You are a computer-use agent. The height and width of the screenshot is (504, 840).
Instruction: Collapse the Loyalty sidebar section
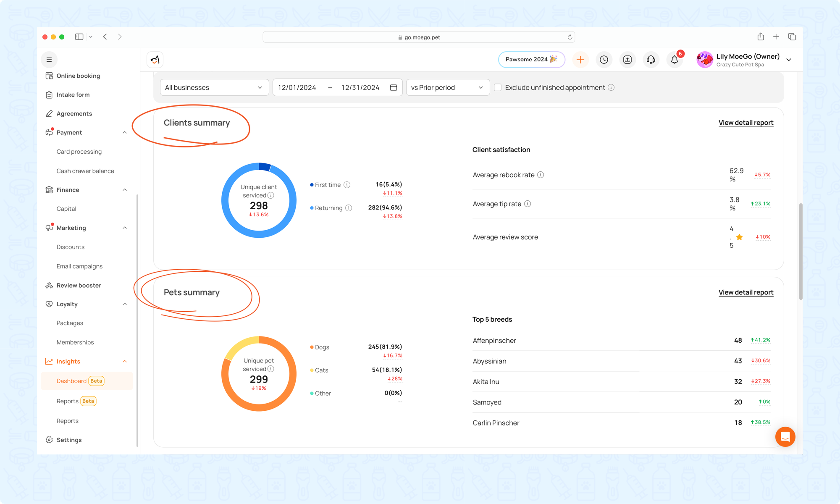pos(125,304)
